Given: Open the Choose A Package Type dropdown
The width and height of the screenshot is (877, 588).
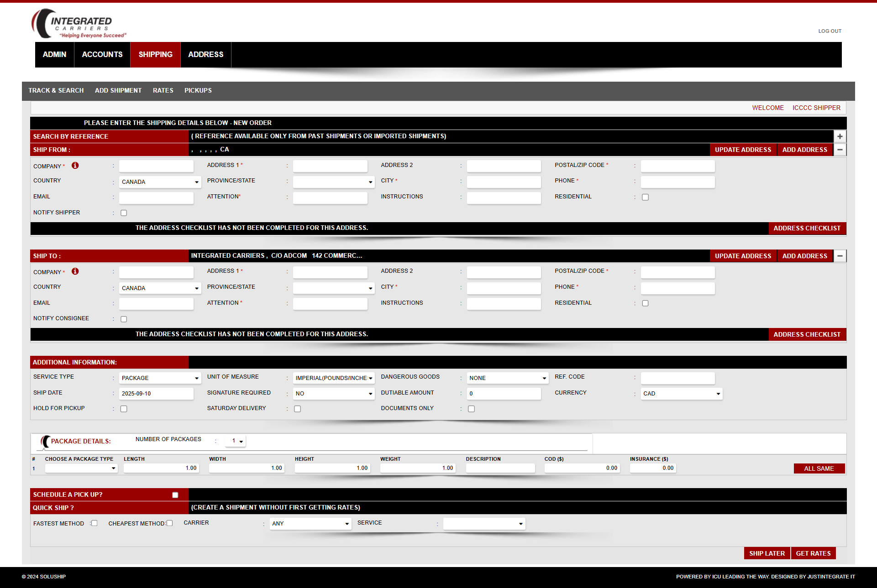Looking at the screenshot, I should point(81,468).
